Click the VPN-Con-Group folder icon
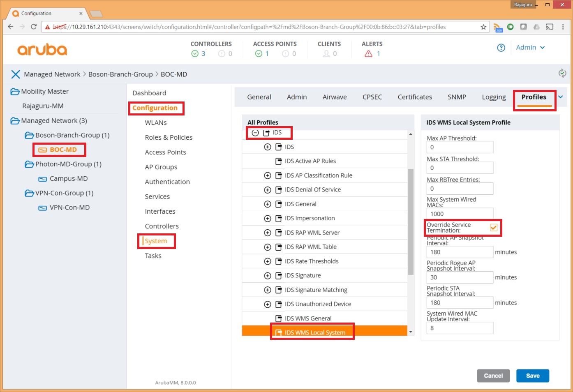The height and width of the screenshot is (392, 573). (29, 193)
